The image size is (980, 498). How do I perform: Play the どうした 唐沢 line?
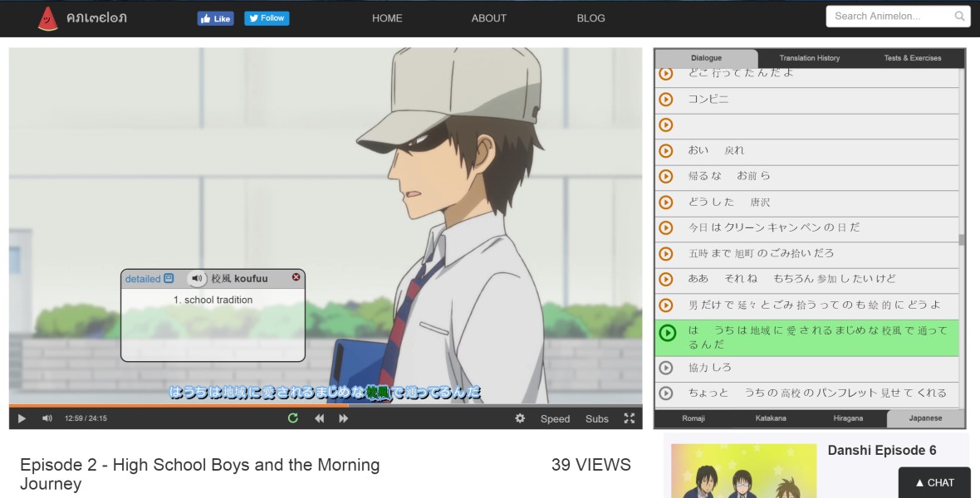[x=666, y=203]
